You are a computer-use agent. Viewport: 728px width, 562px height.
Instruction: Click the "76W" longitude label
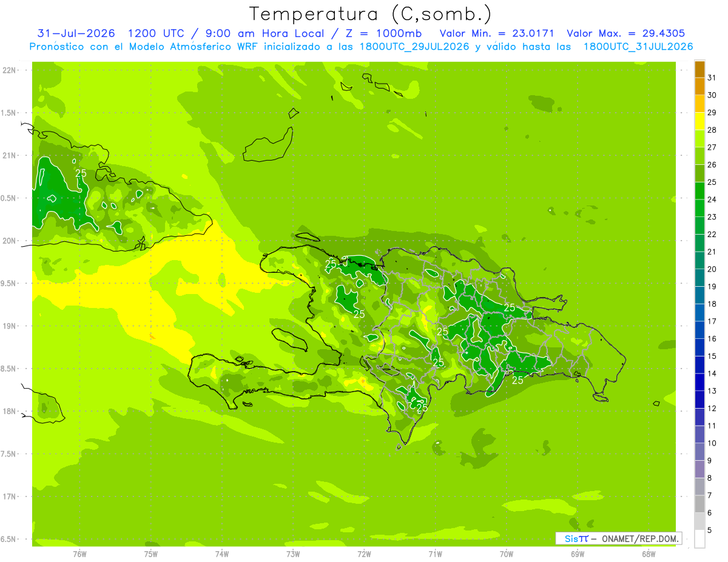coord(79,554)
